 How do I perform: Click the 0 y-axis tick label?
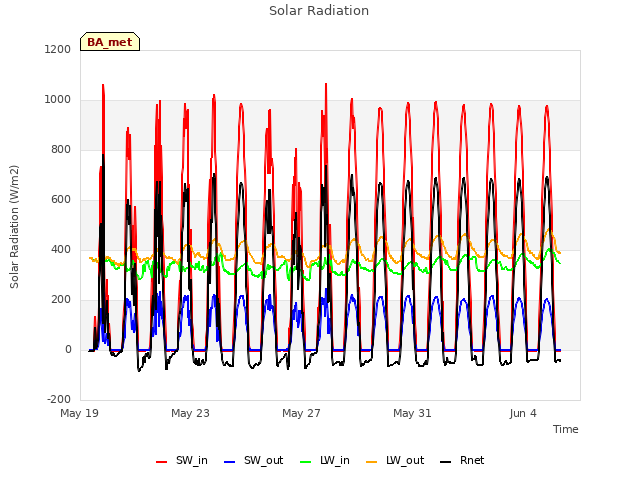[68, 350]
